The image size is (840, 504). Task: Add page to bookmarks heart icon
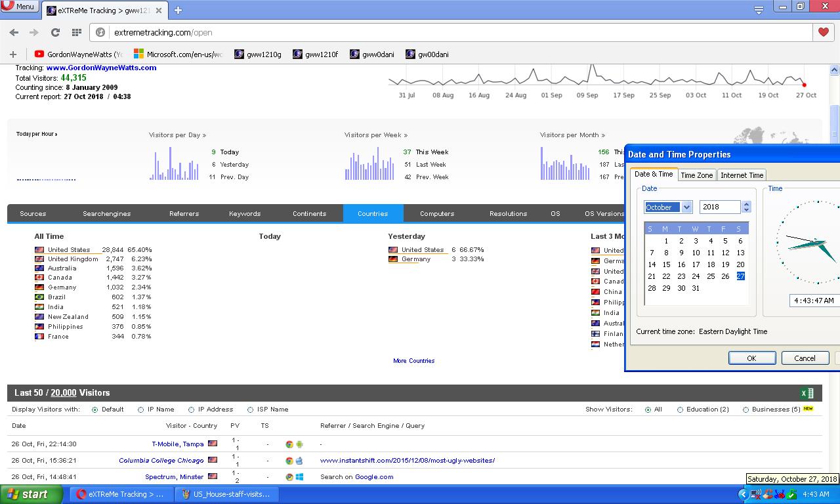(823, 32)
